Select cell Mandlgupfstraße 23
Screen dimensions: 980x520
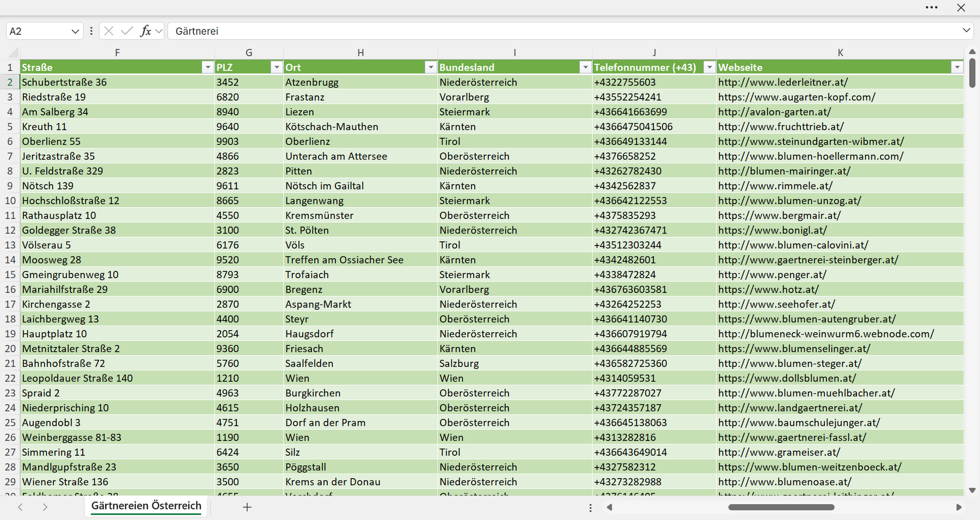117,467
